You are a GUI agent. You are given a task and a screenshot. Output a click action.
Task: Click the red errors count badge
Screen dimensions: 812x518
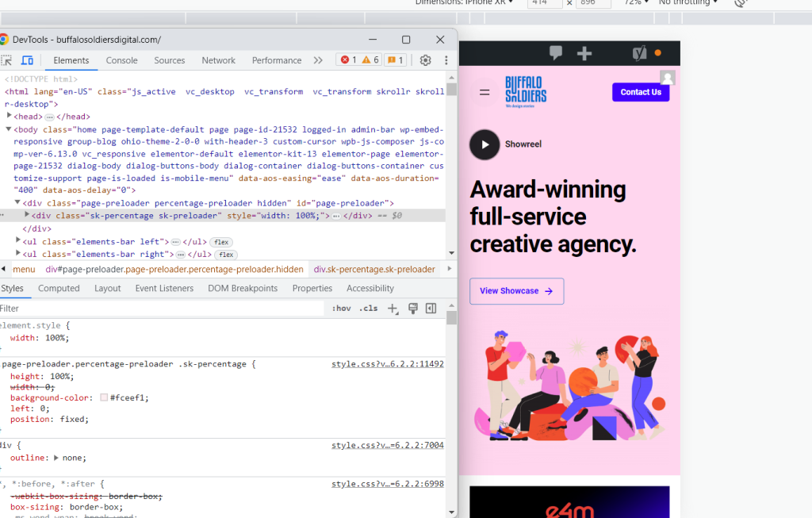(347, 60)
